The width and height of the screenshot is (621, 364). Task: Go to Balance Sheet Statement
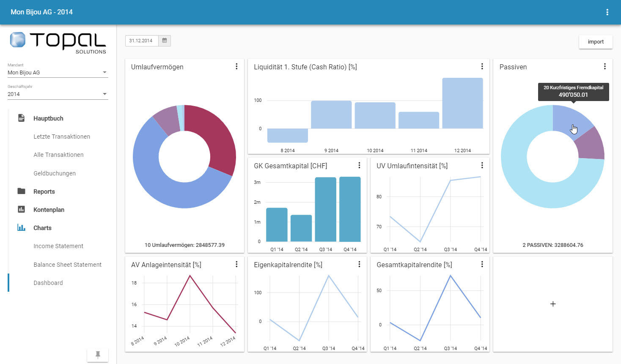pyautogui.click(x=67, y=265)
